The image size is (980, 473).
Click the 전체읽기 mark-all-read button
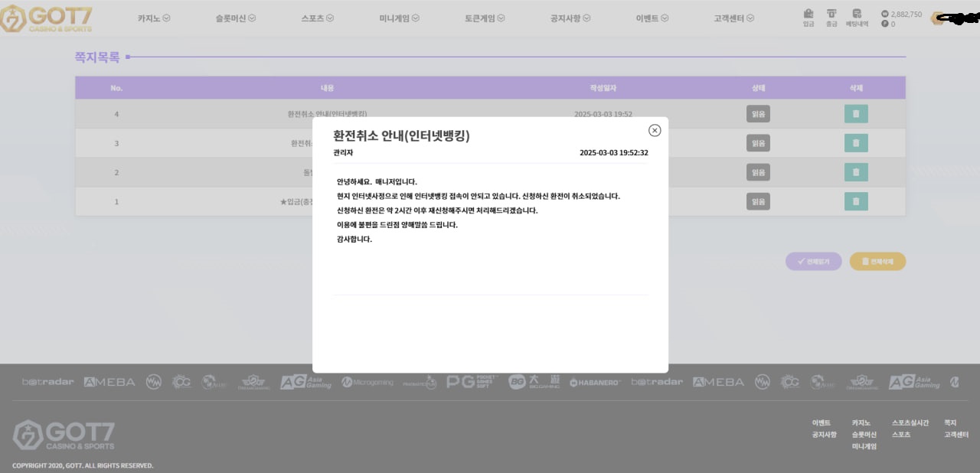(813, 261)
